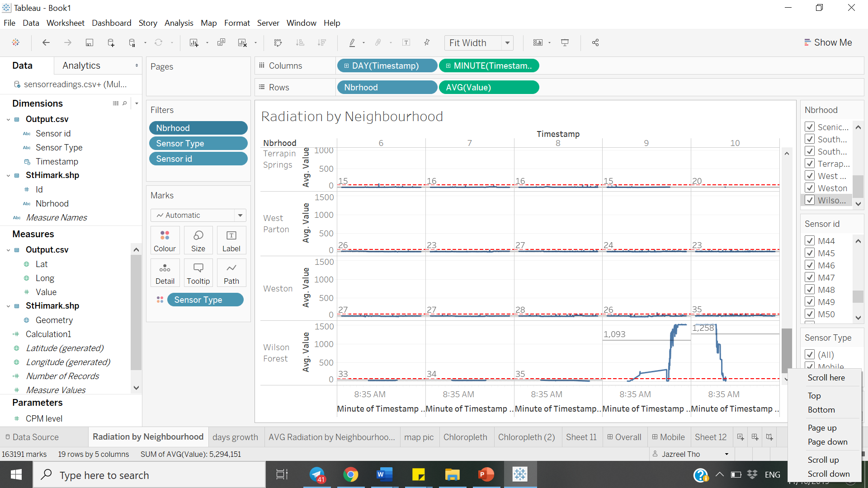Screen dimensions: 868x488
Task: Uncheck sensor M50 checkbox
Action: [810, 314]
